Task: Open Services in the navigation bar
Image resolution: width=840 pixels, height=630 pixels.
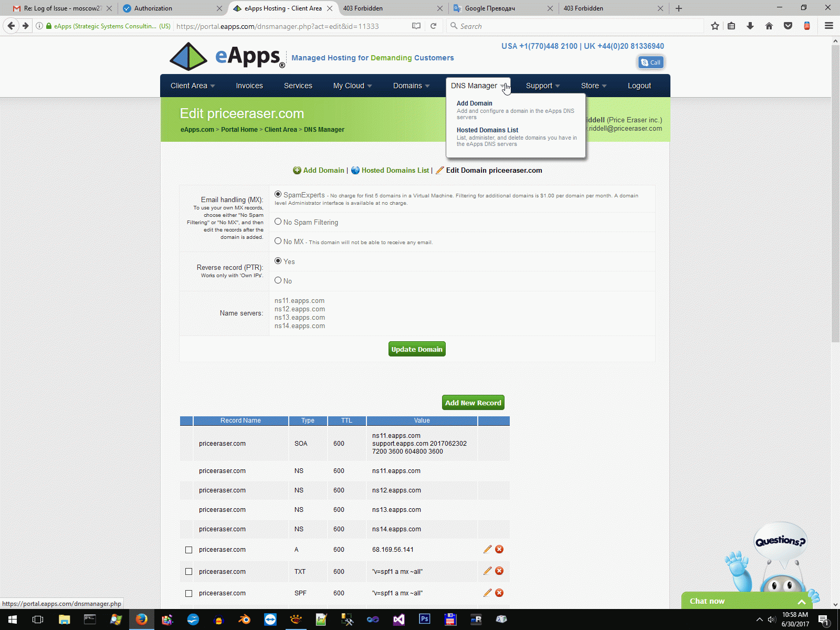Action: pyautogui.click(x=298, y=86)
